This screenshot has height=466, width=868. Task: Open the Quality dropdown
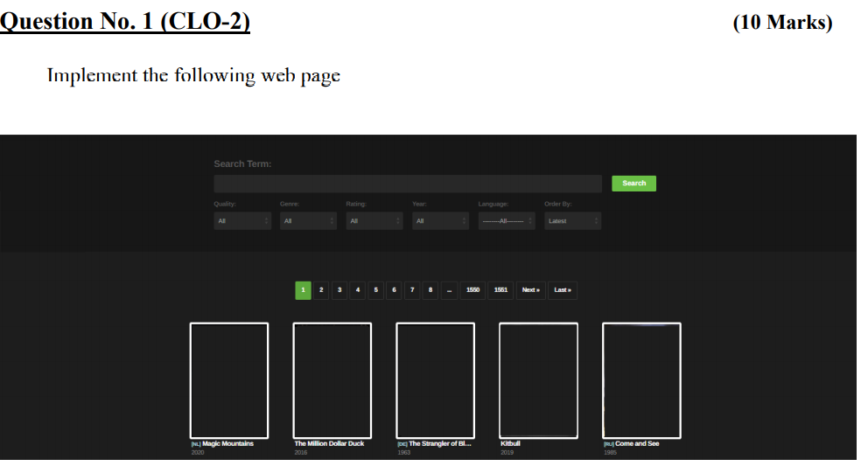pos(242,221)
